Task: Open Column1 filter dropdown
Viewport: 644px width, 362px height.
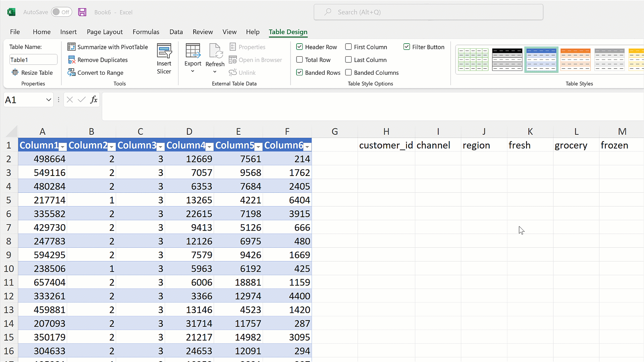Action: pos(62,146)
